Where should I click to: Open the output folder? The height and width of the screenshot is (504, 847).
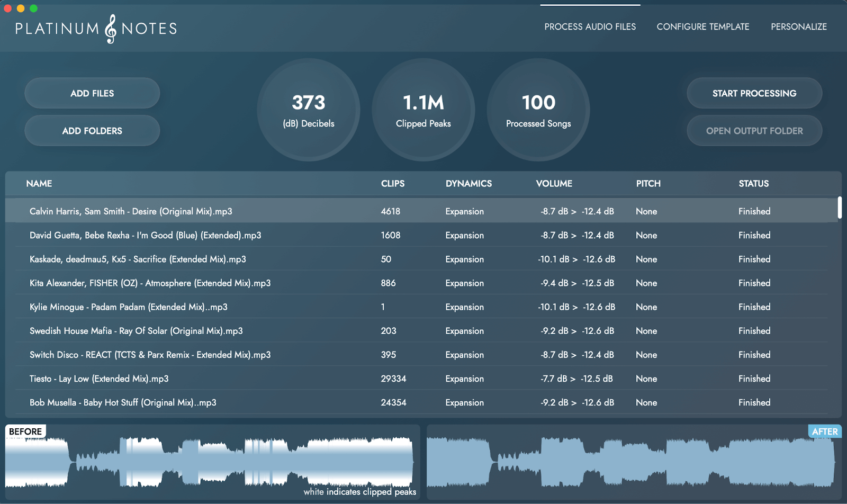pos(754,131)
